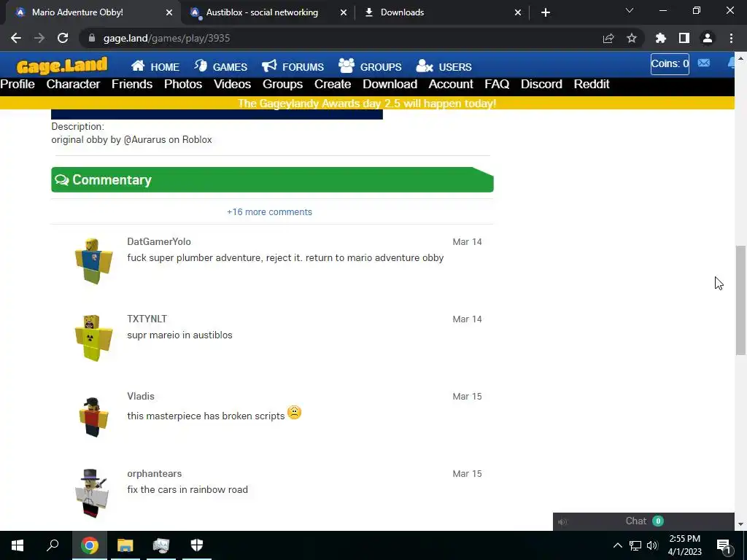
Task: Share this page via share icon
Action: click(608, 39)
